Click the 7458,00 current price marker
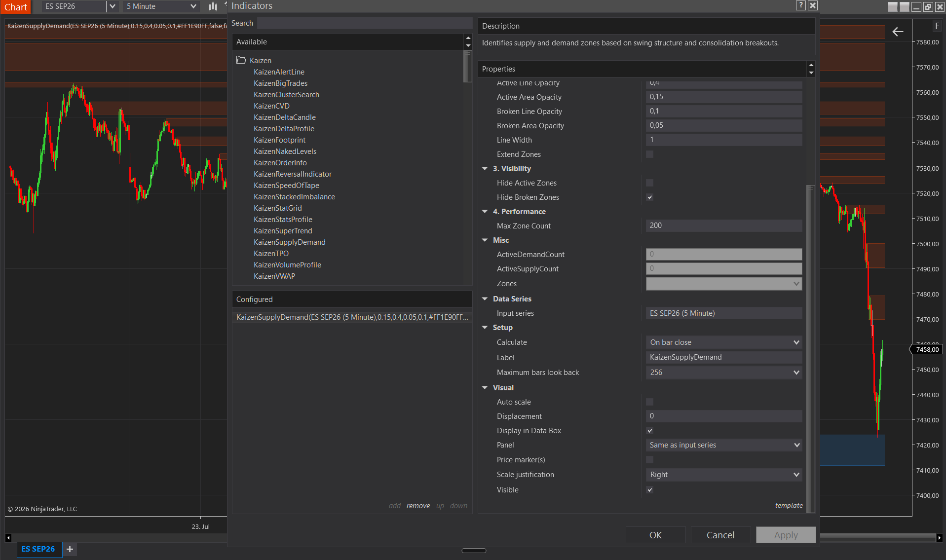 pos(927,350)
